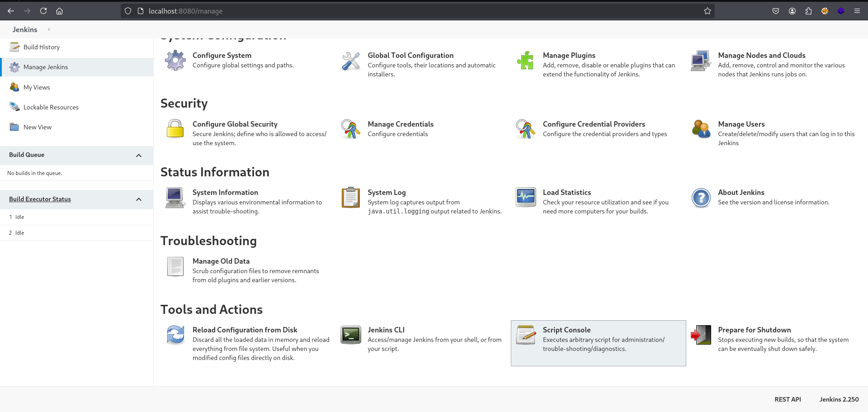Image resolution: width=868 pixels, height=412 pixels.
Task: Open the System Log link
Action: pos(387,192)
